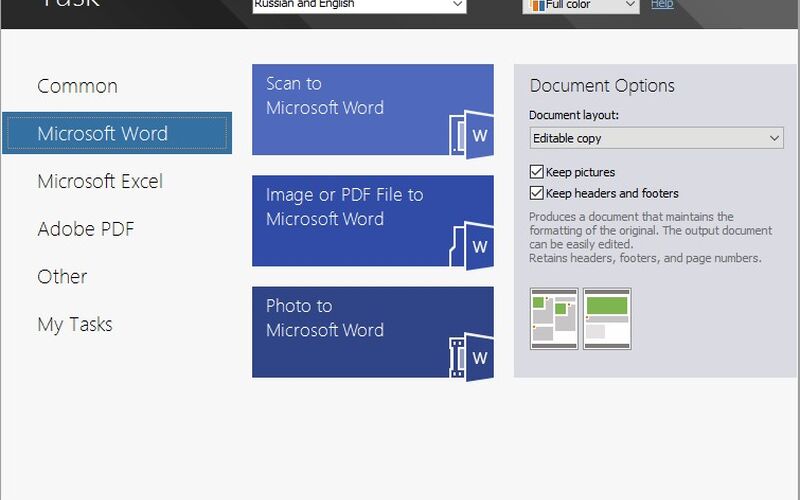The image size is (800, 500).
Task: Switch to the Microsoft Excel category
Action: pos(100,181)
